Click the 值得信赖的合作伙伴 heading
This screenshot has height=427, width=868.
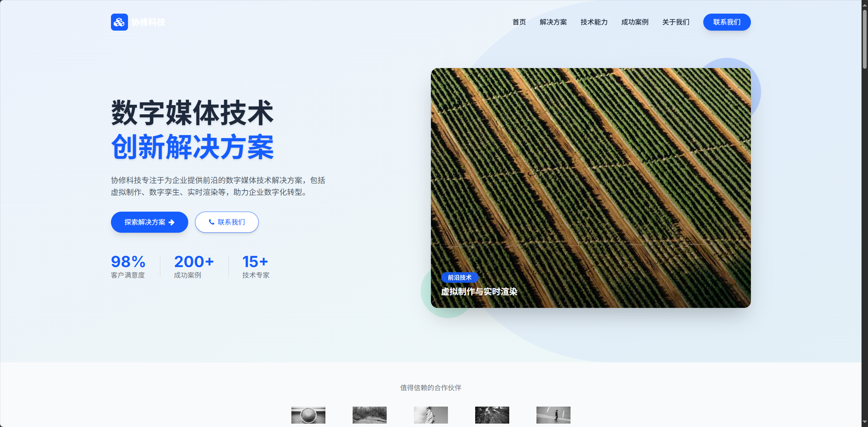pos(431,388)
